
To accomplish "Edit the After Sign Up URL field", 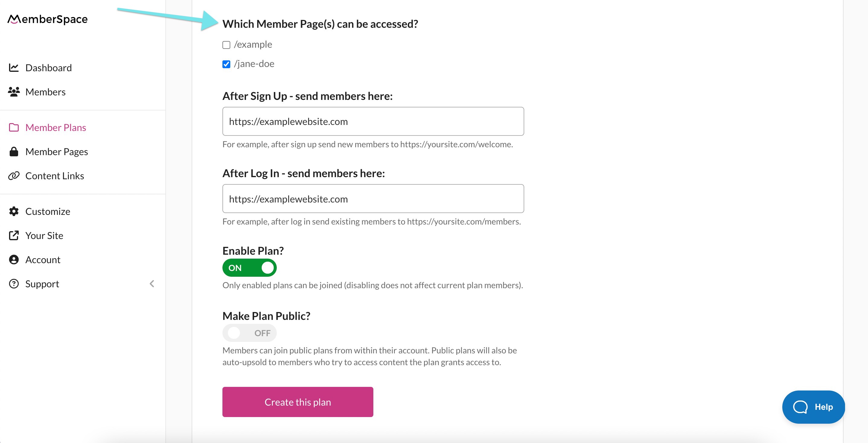I will 373,121.
